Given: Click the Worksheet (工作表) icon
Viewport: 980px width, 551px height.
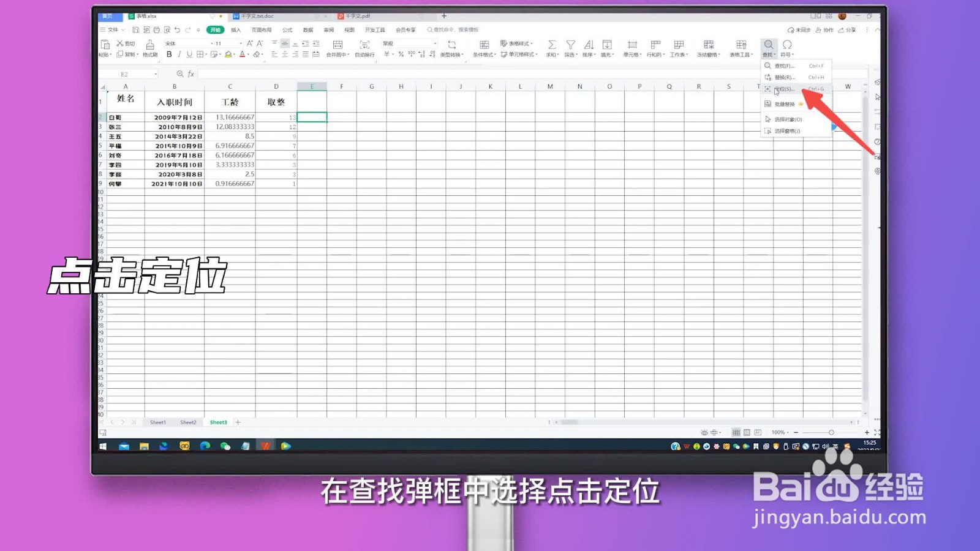Looking at the screenshot, I should (679, 45).
